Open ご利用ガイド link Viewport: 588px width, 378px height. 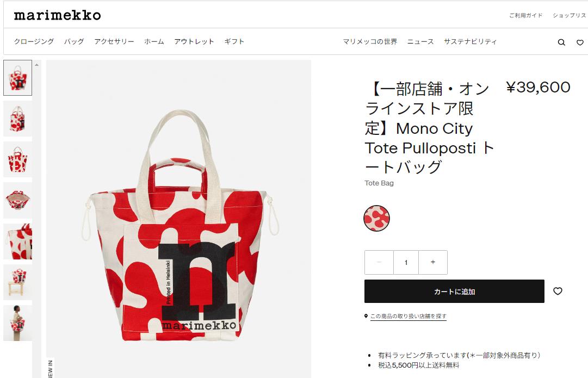click(526, 15)
